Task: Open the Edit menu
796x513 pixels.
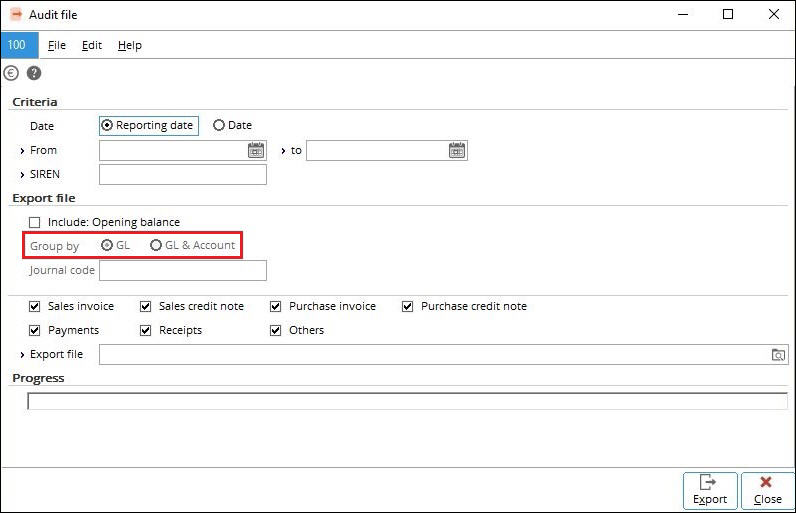Action: point(92,45)
